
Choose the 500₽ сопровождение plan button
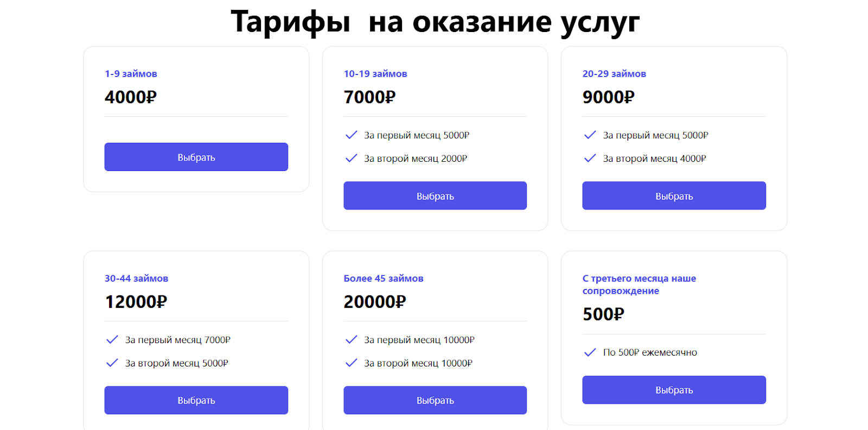674,390
